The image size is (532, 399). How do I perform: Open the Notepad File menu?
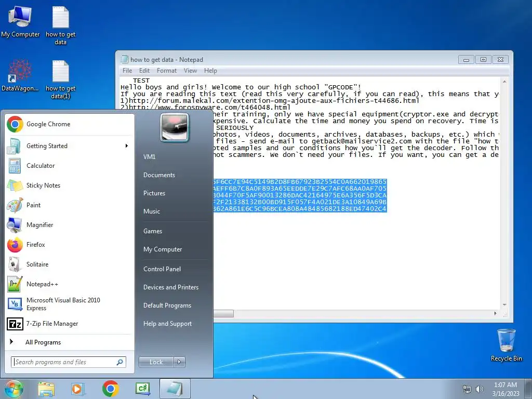point(127,71)
